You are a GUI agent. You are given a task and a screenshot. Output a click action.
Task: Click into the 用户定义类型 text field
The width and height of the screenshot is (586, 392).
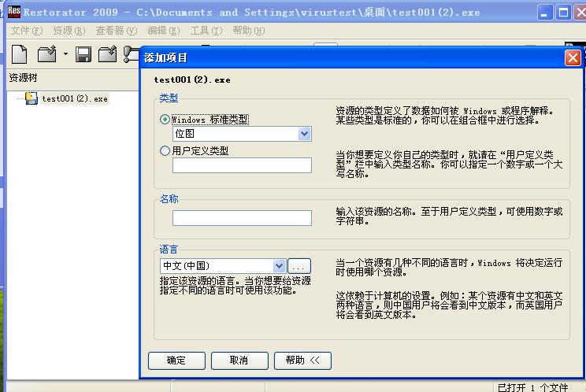242,165
